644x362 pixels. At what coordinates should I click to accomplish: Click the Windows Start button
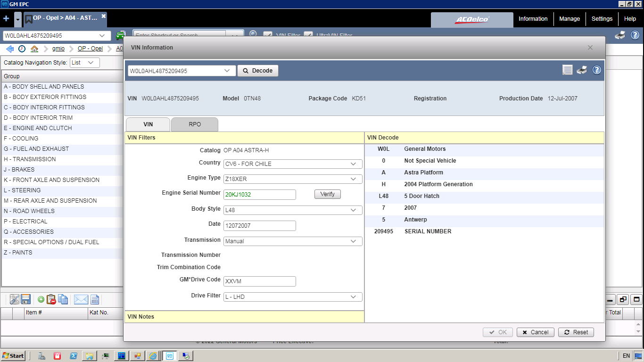coord(13,356)
